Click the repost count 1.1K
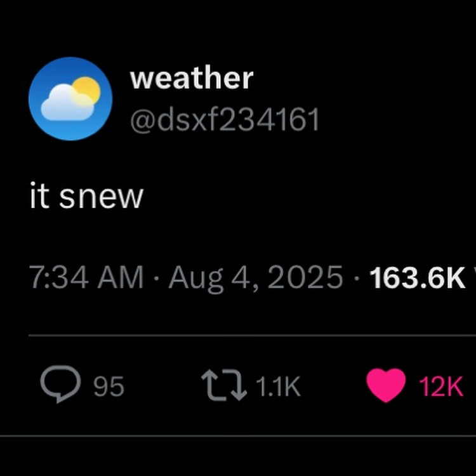The height and width of the screenshot is (476, 476). [277, 386]
